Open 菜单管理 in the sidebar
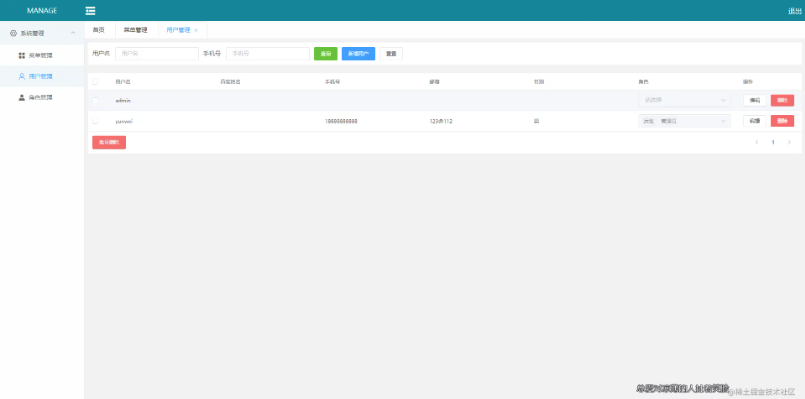 pyautogui.click(x=42, y=55)
